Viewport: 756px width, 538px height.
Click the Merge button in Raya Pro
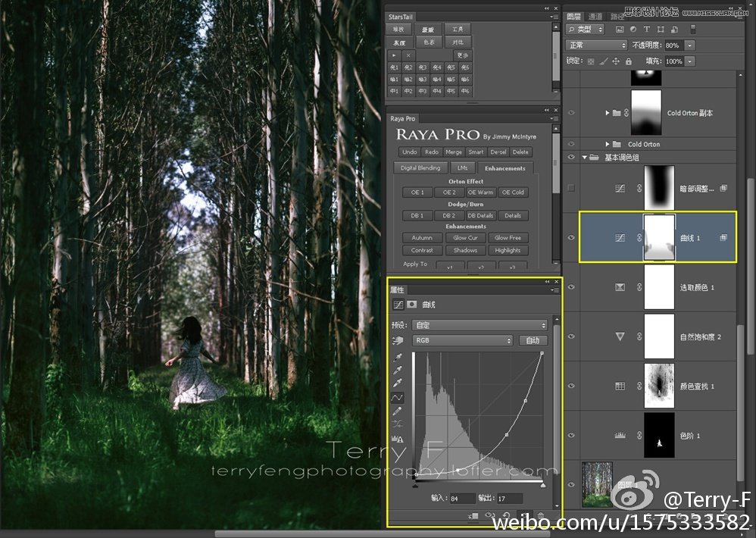click(x=453, y=152)
